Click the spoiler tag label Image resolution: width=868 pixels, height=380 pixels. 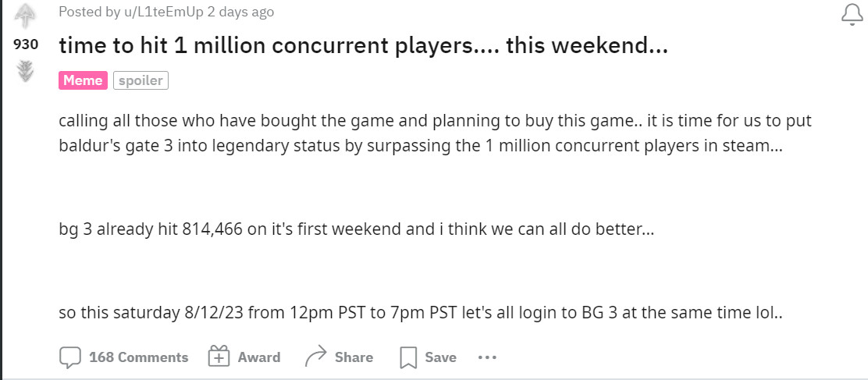click(x=141, y=80)
